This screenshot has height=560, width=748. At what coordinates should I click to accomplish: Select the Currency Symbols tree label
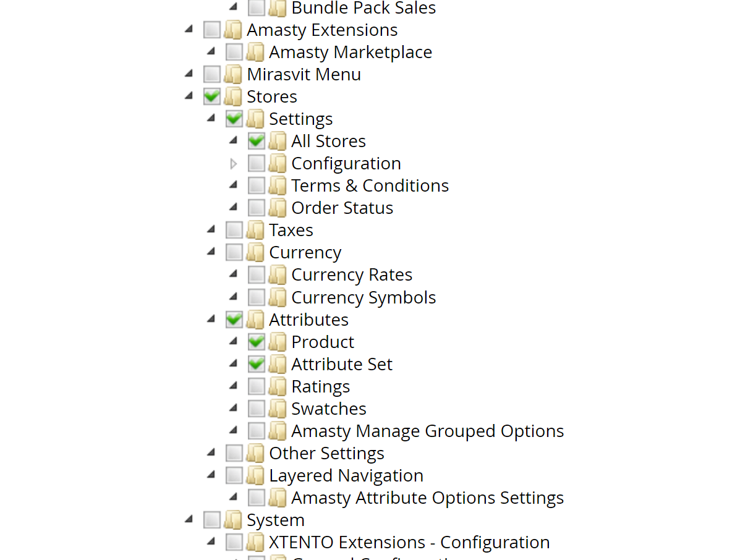(363, 297)
